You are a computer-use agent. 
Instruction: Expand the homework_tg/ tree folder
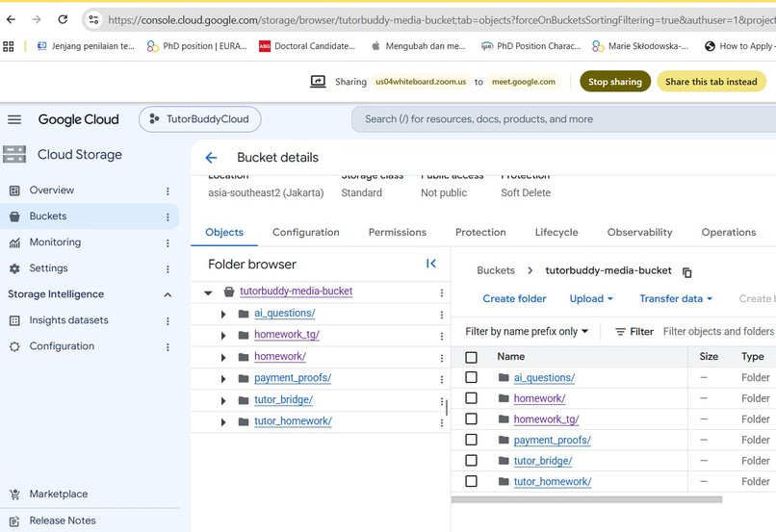pyautogui.click(x=223, y=336)
